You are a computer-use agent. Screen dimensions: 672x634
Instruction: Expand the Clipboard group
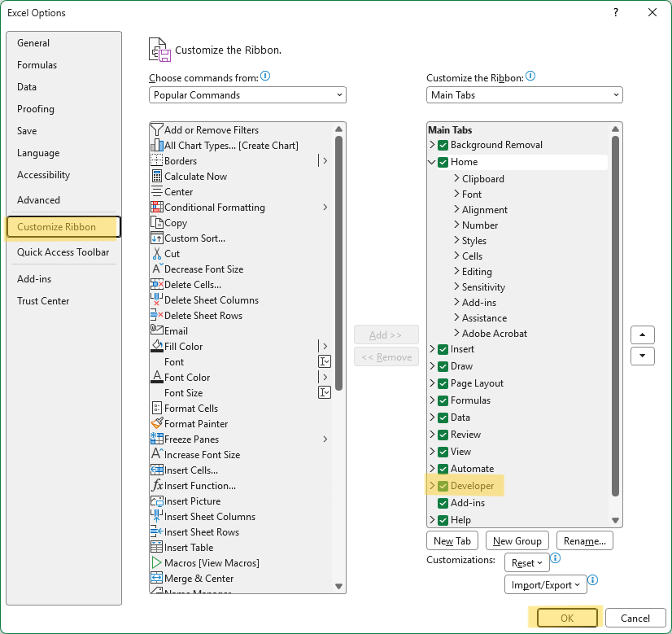pyautogui.click(x=457, y=179)
